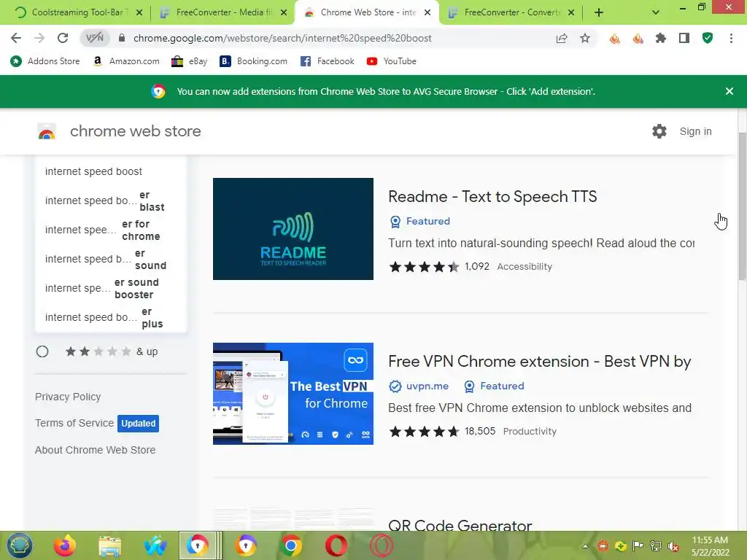Open Addons Store bookmark
Image resolution: width=747 pixels, height=560 pixels.
tap(44, 61)
